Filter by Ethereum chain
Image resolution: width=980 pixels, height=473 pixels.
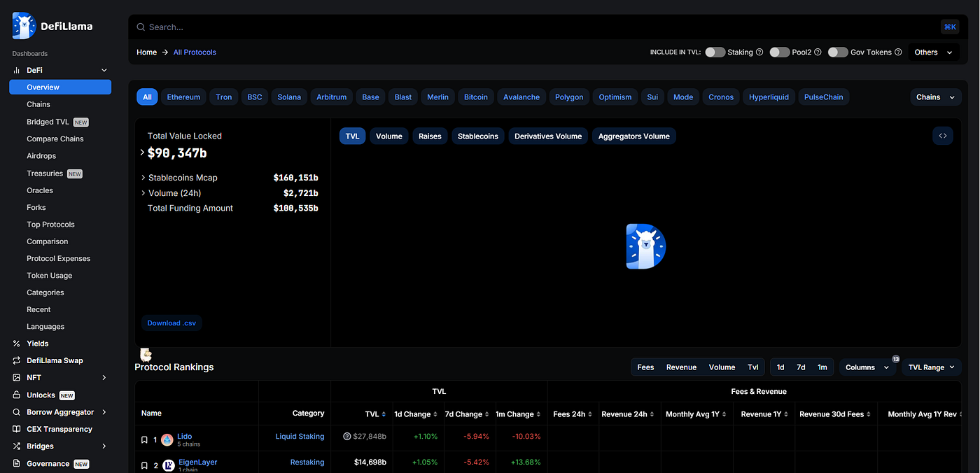(x=183, y=97)
